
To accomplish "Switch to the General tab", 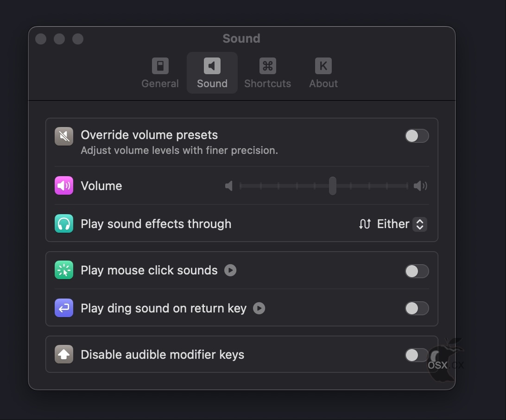I will (160, 73).
